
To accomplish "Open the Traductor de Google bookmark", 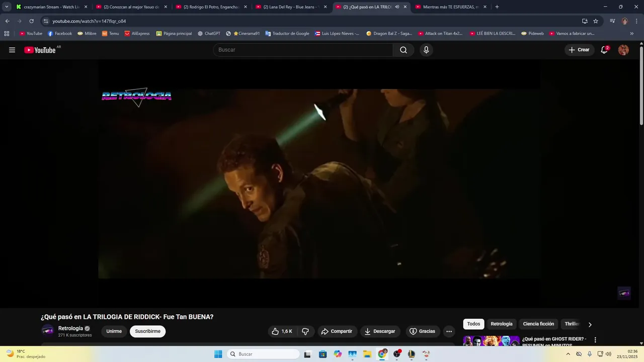I will pos(287,34).
